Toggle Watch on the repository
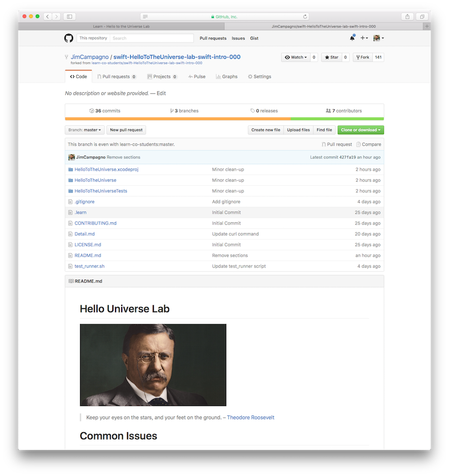Viewport: 449px width, 476px height. [296, 57]
